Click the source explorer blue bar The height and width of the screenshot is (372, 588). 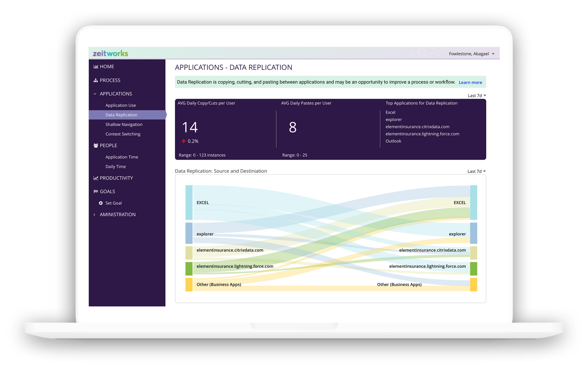coord(189,233)
